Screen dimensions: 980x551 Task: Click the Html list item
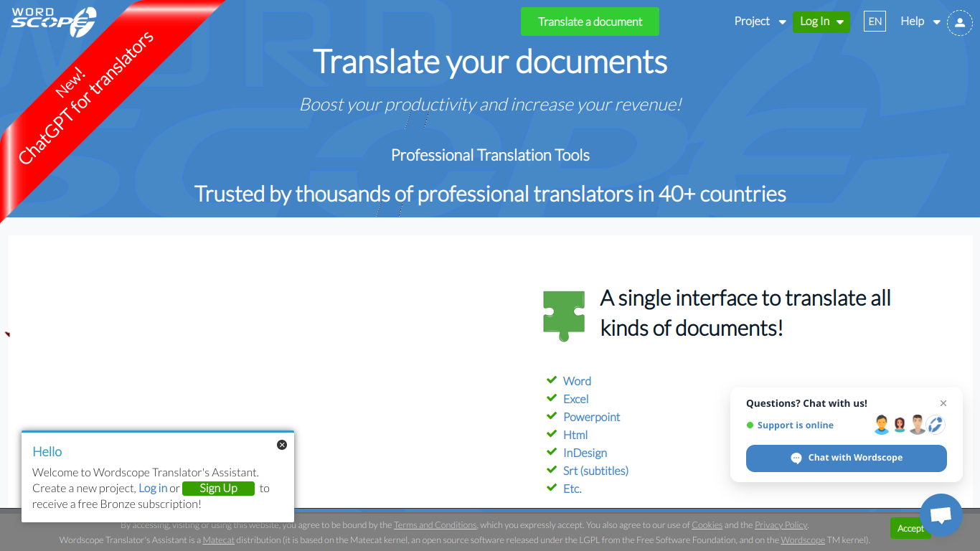point(575,435)
